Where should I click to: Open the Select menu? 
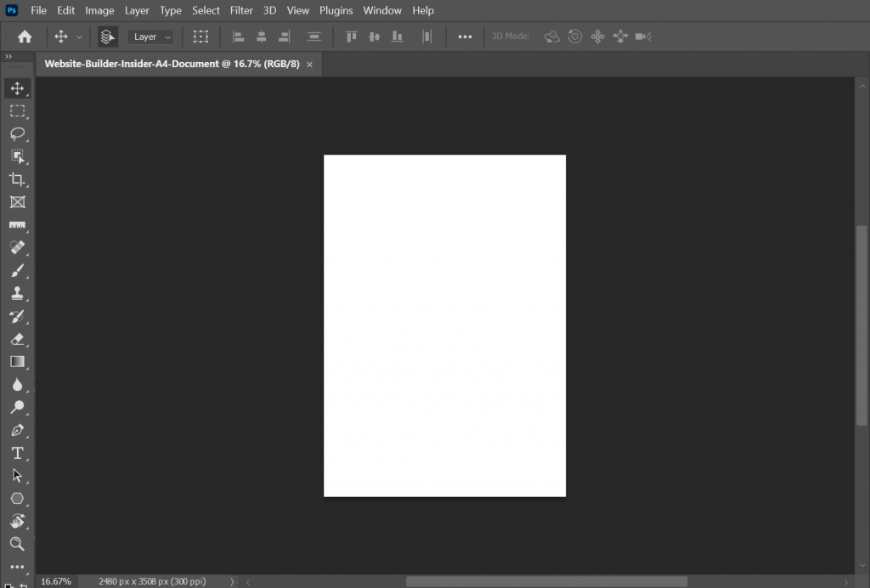pos(206,10)
